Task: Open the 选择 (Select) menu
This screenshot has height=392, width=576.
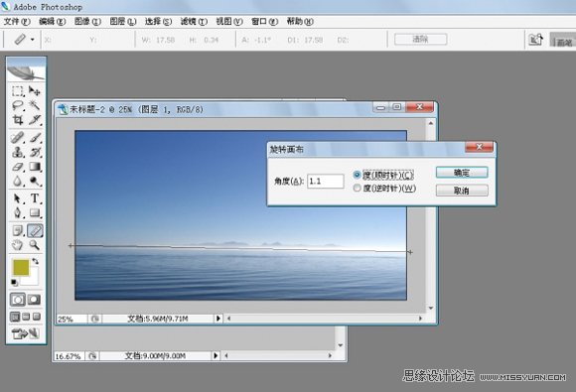Action: (158, 21)
